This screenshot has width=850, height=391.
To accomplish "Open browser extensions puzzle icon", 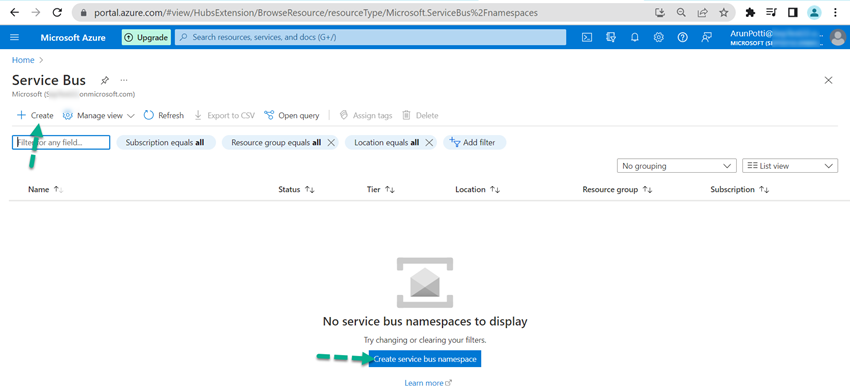I will click(750, 12).
